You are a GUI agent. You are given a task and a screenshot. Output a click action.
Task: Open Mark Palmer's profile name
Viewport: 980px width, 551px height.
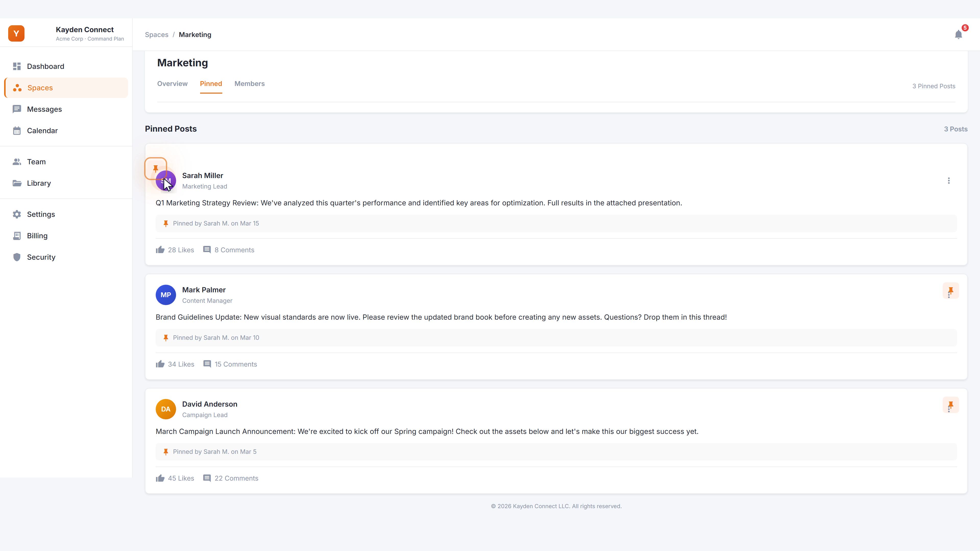click(204, 290)
